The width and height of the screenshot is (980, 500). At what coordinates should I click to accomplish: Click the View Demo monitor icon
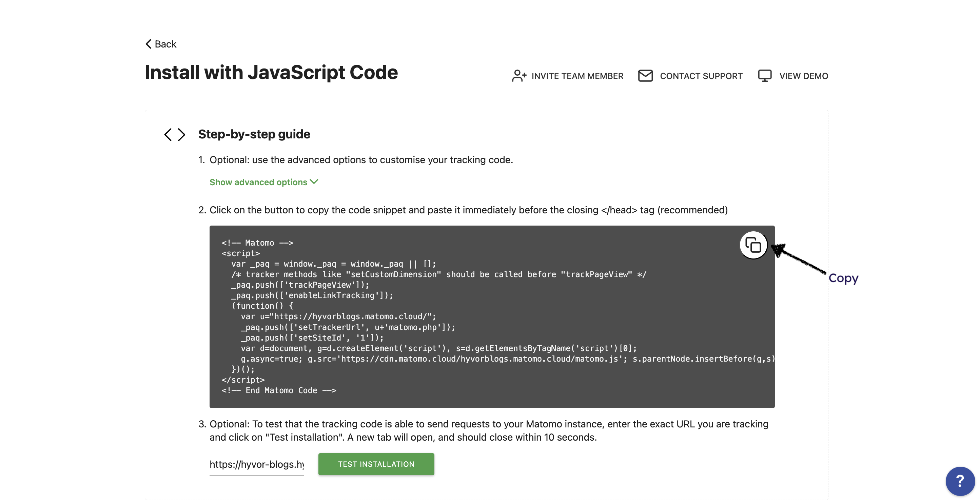(x=765, y=76)
